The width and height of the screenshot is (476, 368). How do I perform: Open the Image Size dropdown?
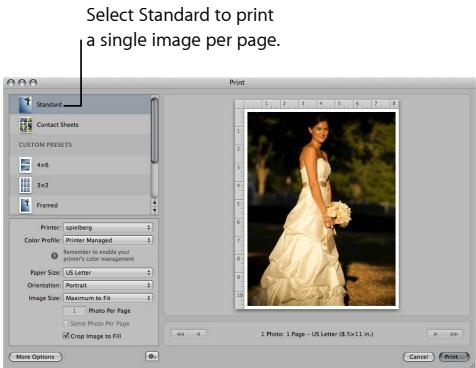click(108, 298)
